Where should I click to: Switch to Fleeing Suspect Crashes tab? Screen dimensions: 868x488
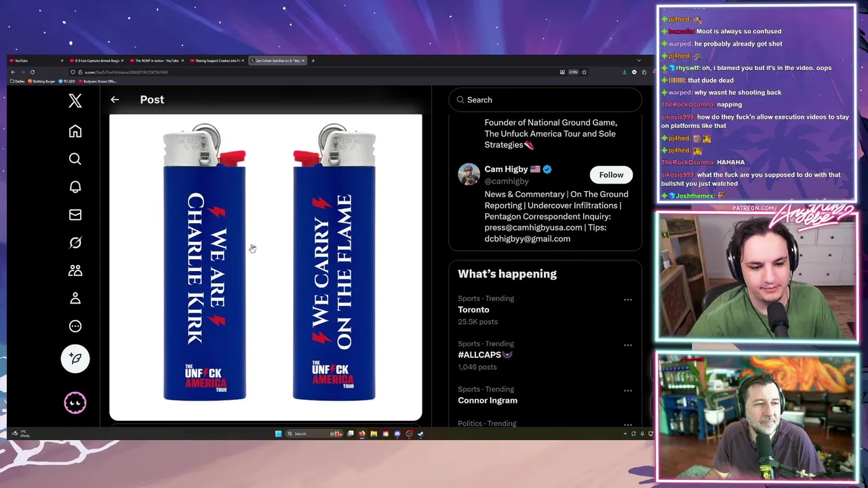tap(216, 60)
